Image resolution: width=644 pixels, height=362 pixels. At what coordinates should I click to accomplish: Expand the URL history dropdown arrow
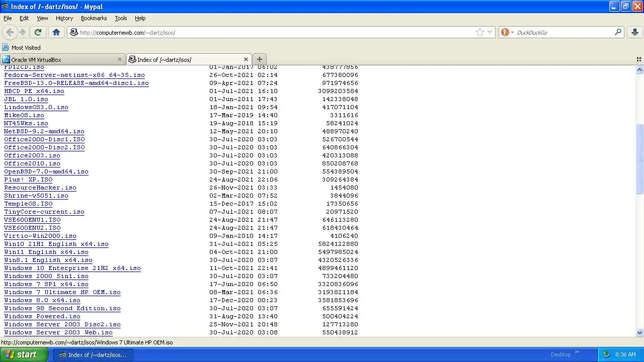pos(490,32)
